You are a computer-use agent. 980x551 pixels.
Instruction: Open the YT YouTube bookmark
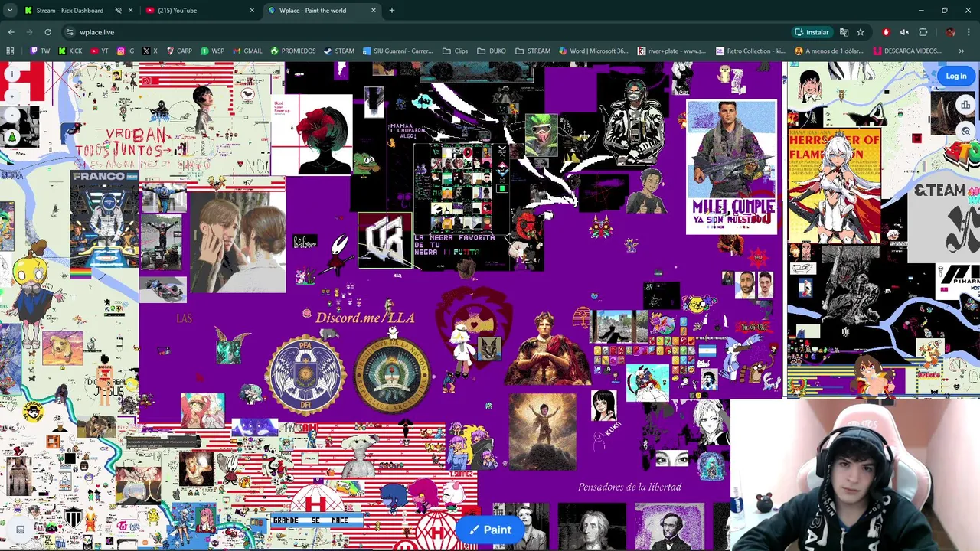pos(100,51)
